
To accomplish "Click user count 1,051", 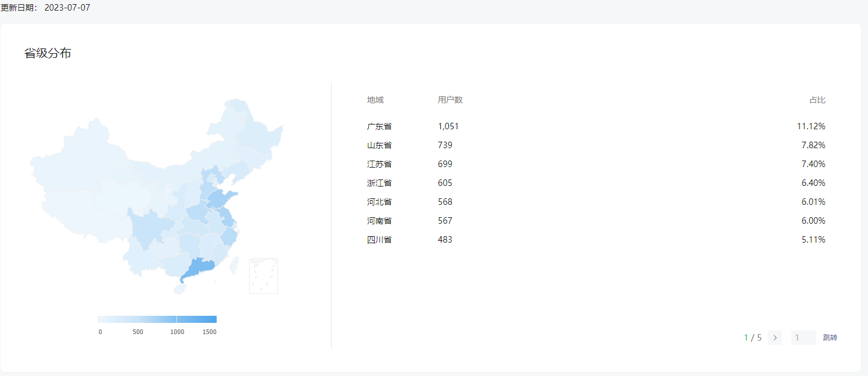I will click(x=448, y=126).
